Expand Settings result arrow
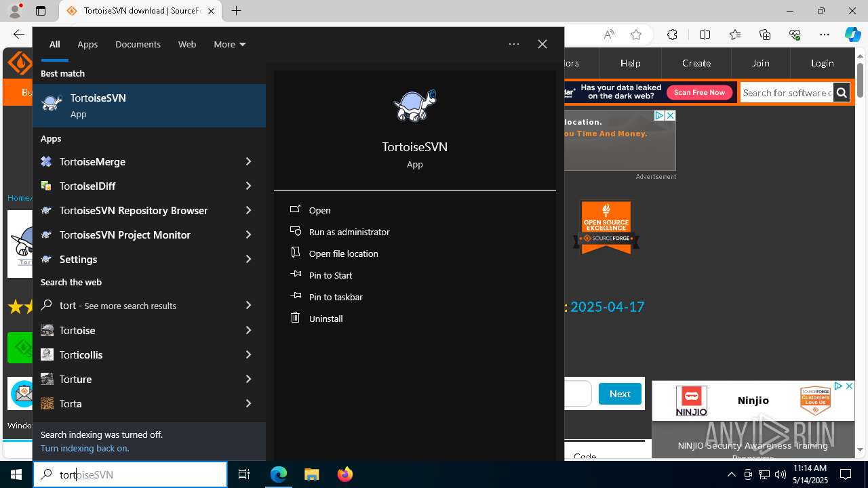 point(248,259)
